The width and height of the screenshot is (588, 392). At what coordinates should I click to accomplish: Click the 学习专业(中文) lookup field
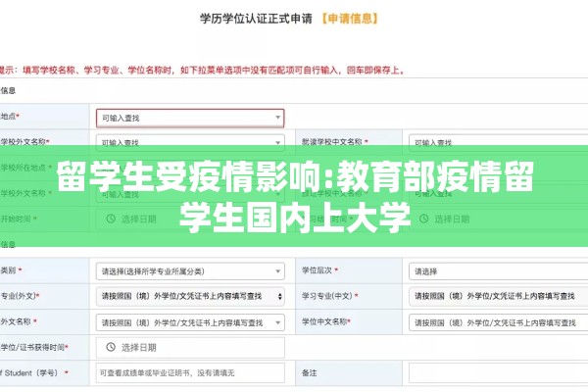coord(499,296)
